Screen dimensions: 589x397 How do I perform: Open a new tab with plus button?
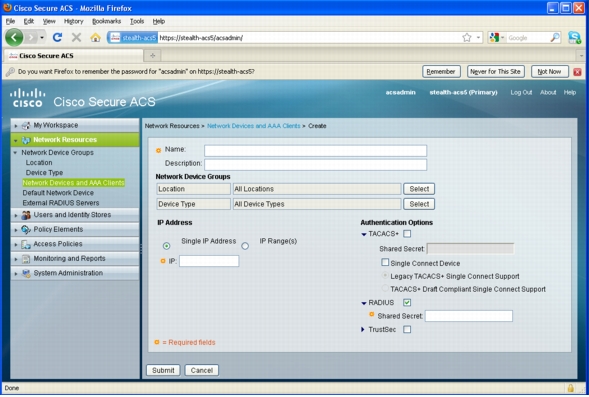[x=153, y=56]
